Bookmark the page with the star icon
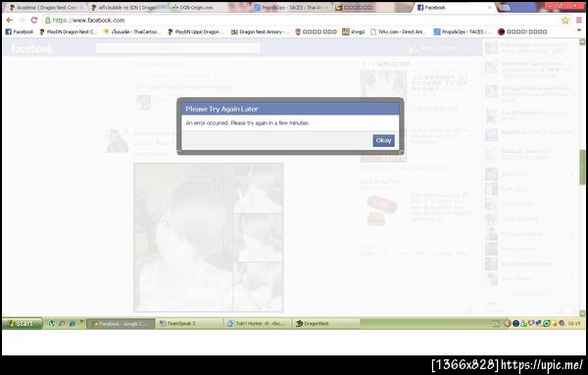Image resolution: width=588 pixels, height=375 pixels. pos(565,21)
